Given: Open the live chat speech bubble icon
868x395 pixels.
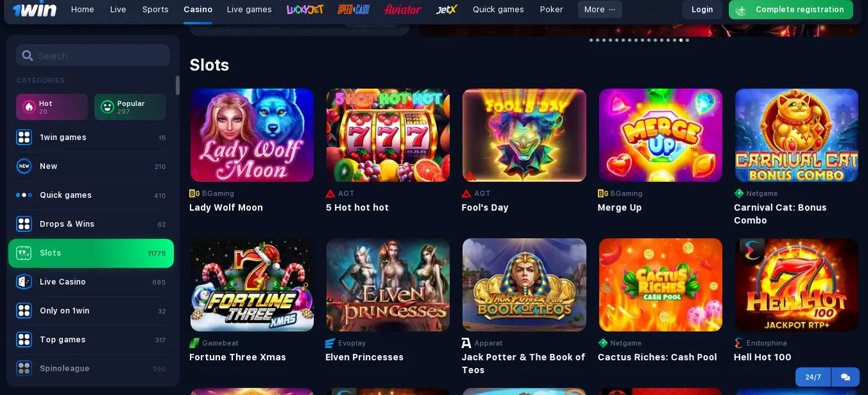Looking at the screenshot, I should pos(846,377).
